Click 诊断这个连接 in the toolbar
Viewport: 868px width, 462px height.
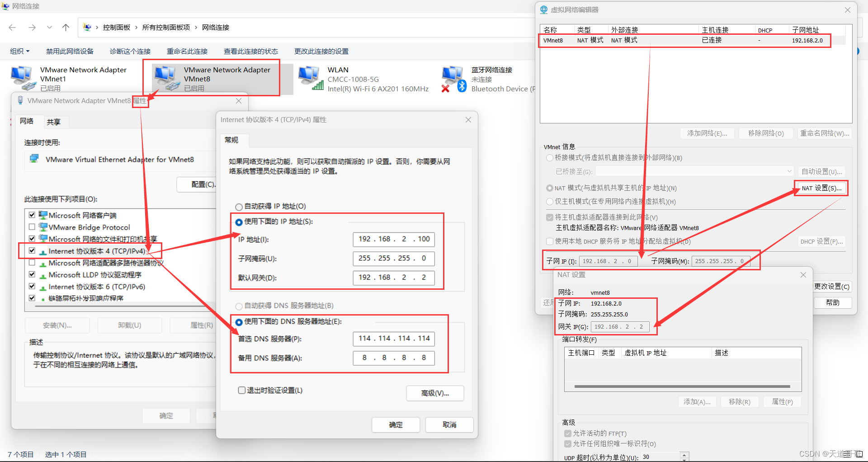coord(130,52)
